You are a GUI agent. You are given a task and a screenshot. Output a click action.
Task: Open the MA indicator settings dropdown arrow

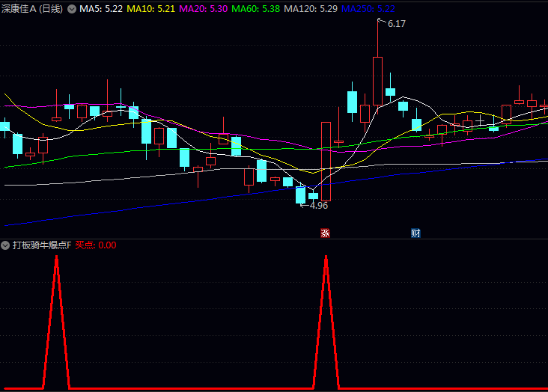[x=72, y=9]
